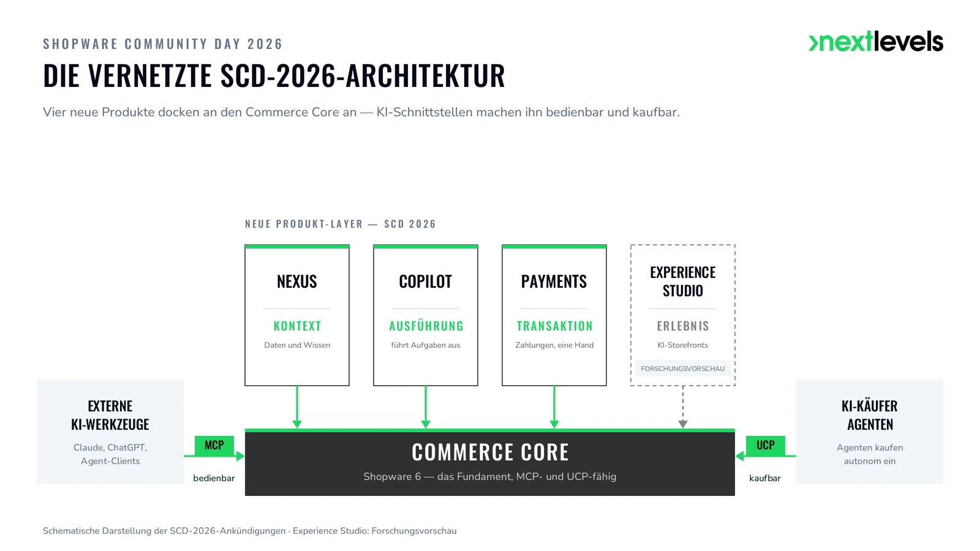The height and width of the screenshot is (551, 980).
Task: Click the subtitle starting 'Vier neue Produkte'
Action: 361,112
